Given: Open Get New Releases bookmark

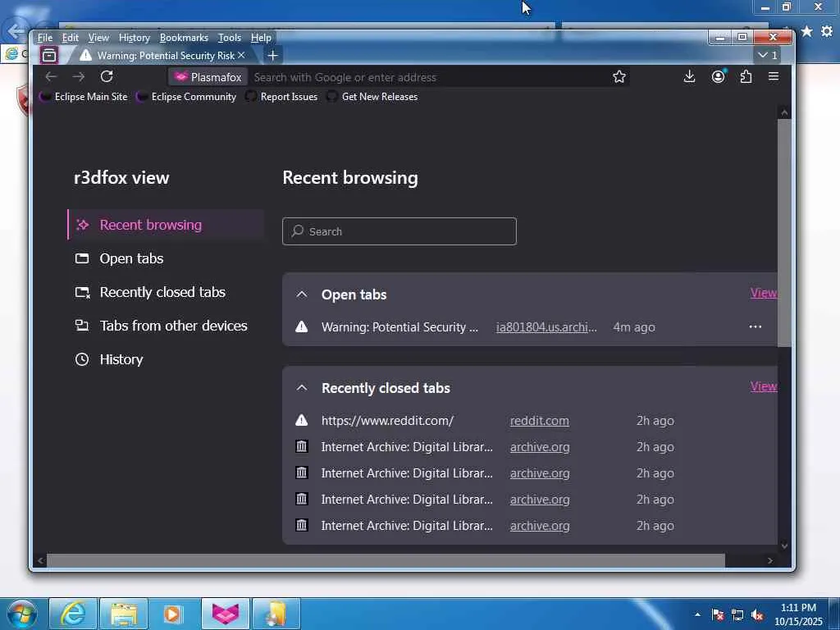Looking at the screenshot, I should (x=373, y=97).
